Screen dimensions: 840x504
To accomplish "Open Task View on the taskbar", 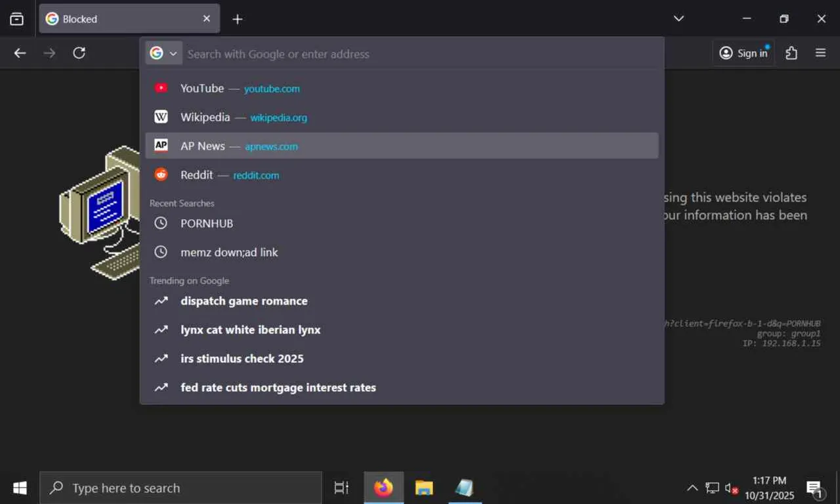I will pos(341,488).
